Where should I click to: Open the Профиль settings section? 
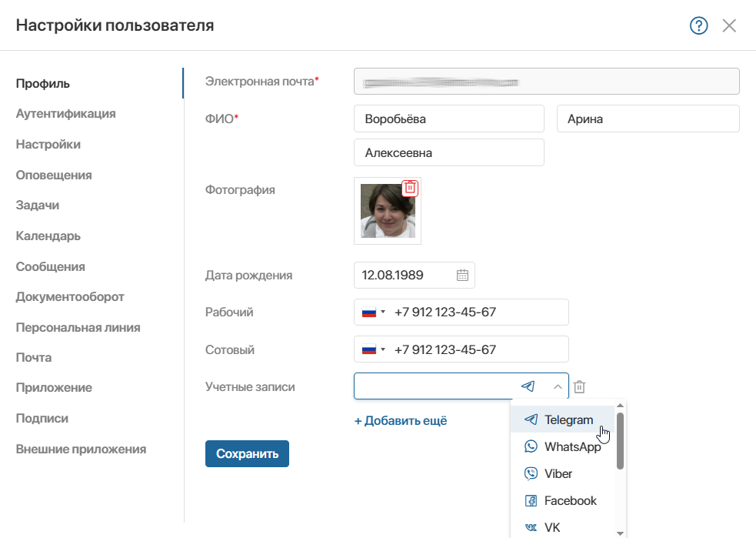[43, 83]
